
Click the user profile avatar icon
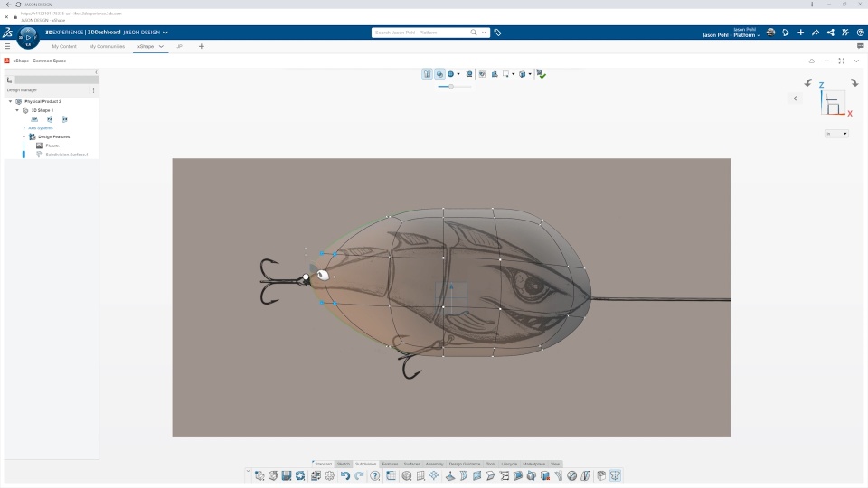click(770, 33)
